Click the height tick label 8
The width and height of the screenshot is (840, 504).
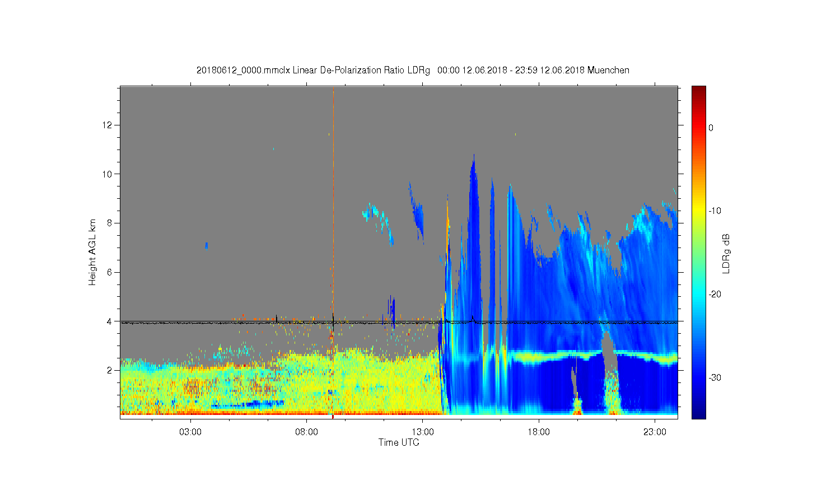110,223
